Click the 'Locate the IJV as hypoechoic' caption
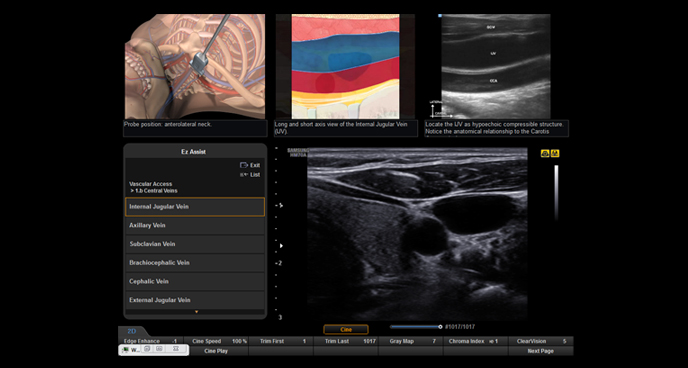The height and width of the screenshot is (368, 688). (494, 128)
